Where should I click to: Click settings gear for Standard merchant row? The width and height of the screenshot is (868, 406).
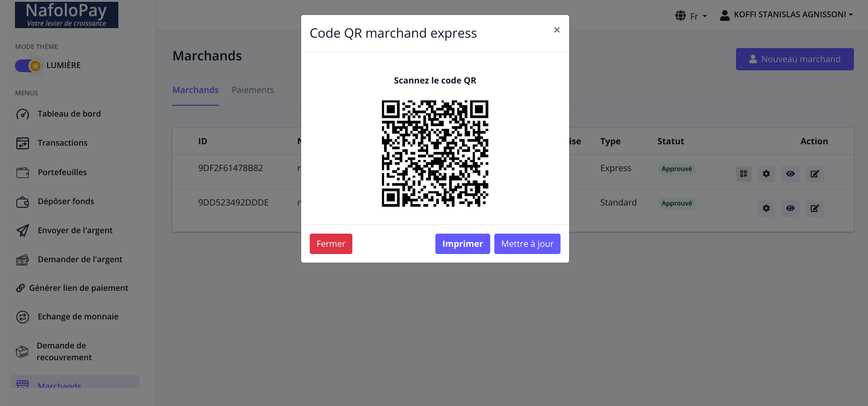coord(766,208)
